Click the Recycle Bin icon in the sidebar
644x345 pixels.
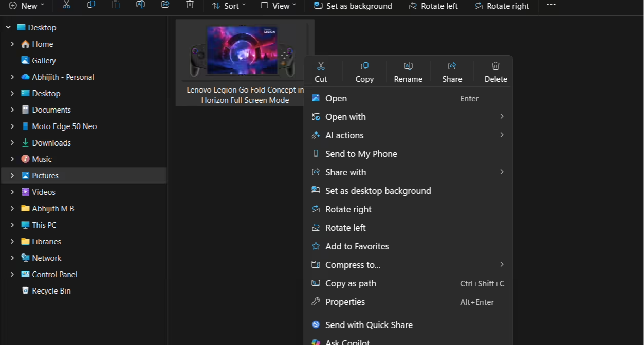[25, 290]
